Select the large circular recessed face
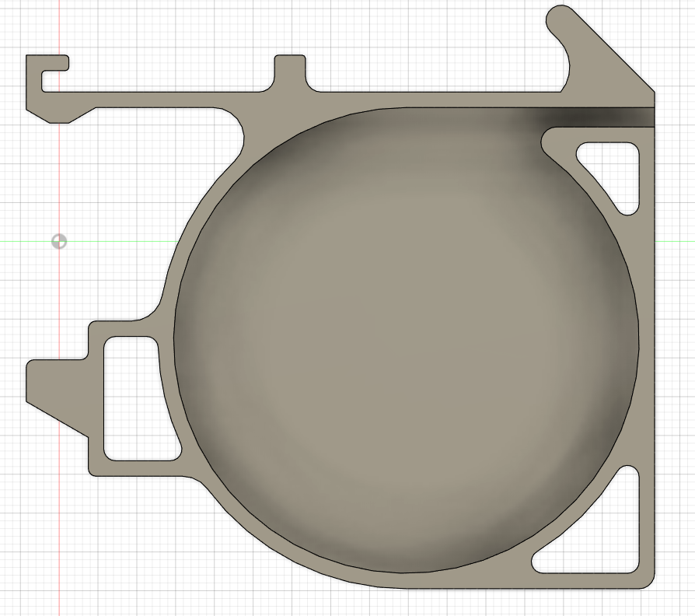Viewport: 695px width, 616px height. pos(406,340)
